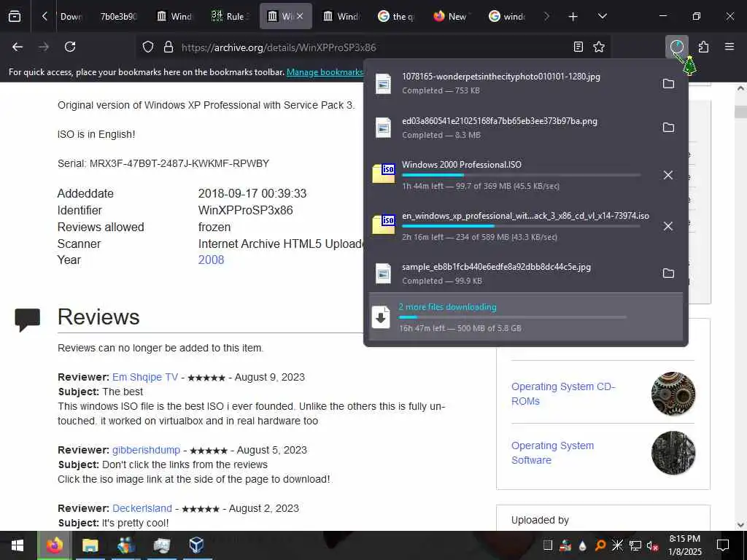747x560 pixels.
Task: Open 1078165-wonderpetsinthecityphoto jpg download
Action: point(511,83)
